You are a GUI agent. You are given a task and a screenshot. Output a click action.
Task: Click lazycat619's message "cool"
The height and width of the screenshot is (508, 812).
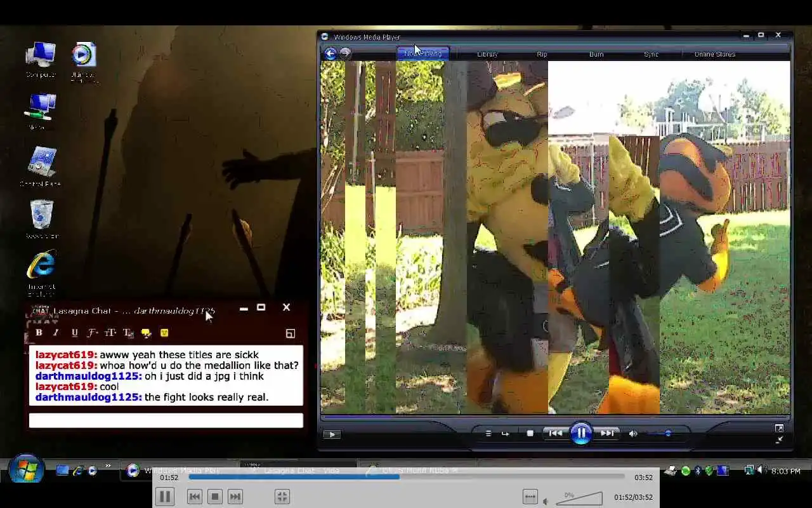[x=109, y=387]
